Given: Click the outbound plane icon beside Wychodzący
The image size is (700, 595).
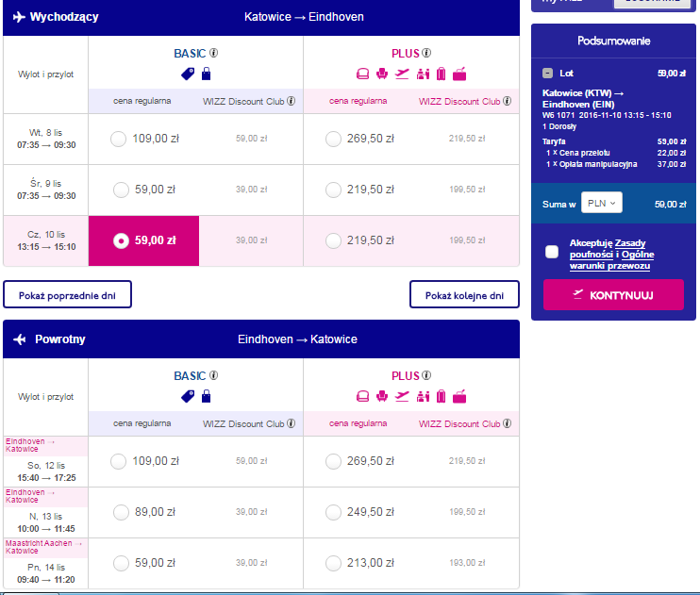Looking at the screenshot, I should [x=19, y=17].
